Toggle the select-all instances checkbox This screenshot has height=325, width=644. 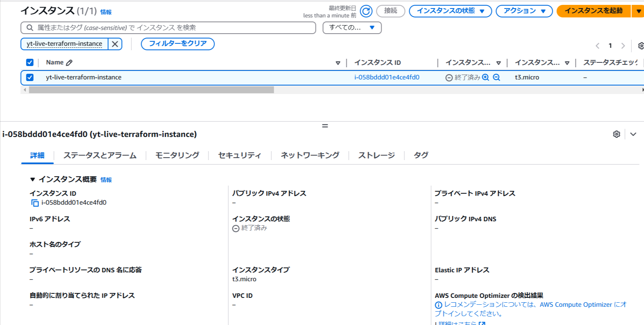tap(30, 62)
